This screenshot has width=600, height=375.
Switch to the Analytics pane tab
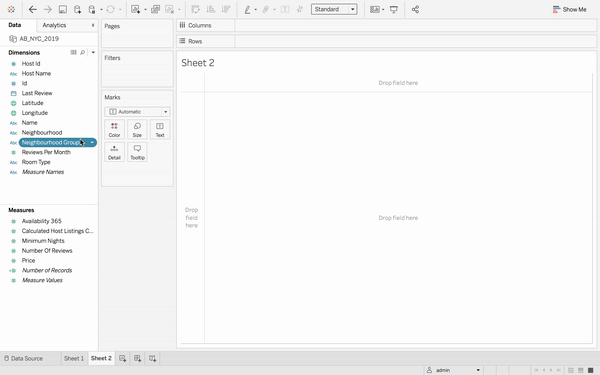click(x=54, y=25)
